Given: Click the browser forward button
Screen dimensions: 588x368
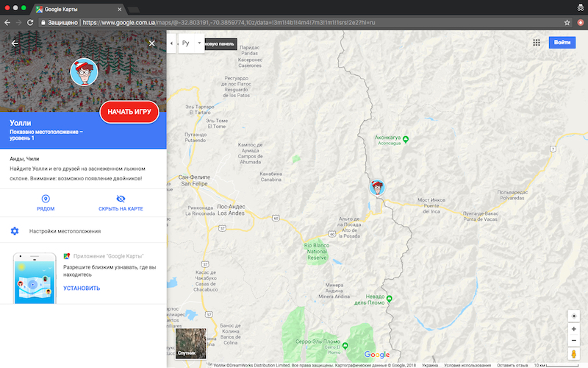Looking at the screenshot, I should click(x=19, y=23).
